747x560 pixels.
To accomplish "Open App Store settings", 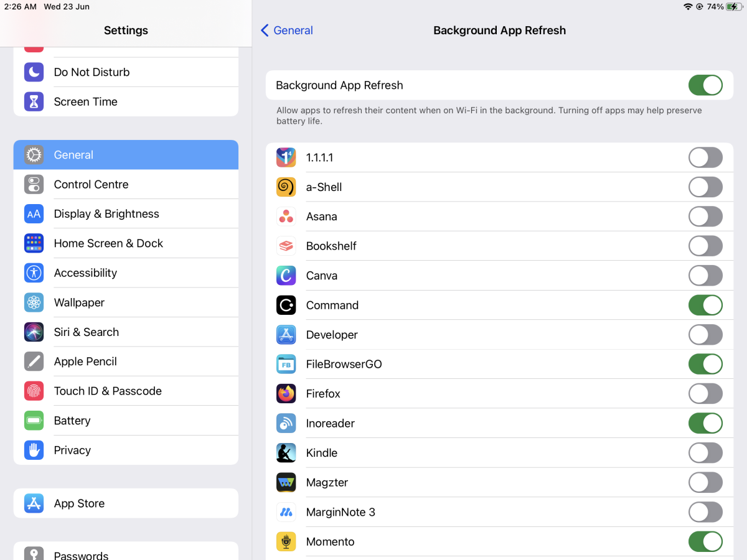I will point(126,503).
